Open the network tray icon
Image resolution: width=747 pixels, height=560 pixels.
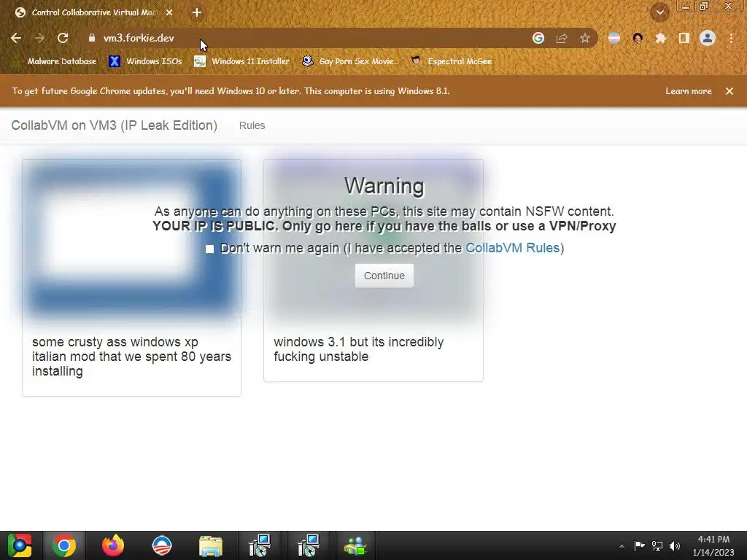tap(657, 545)
